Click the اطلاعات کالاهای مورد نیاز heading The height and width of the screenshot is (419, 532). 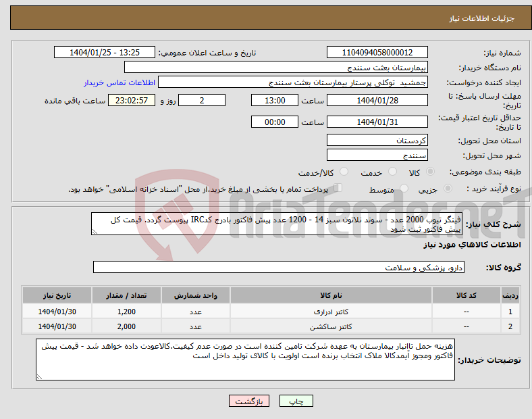tap(472, 245)
